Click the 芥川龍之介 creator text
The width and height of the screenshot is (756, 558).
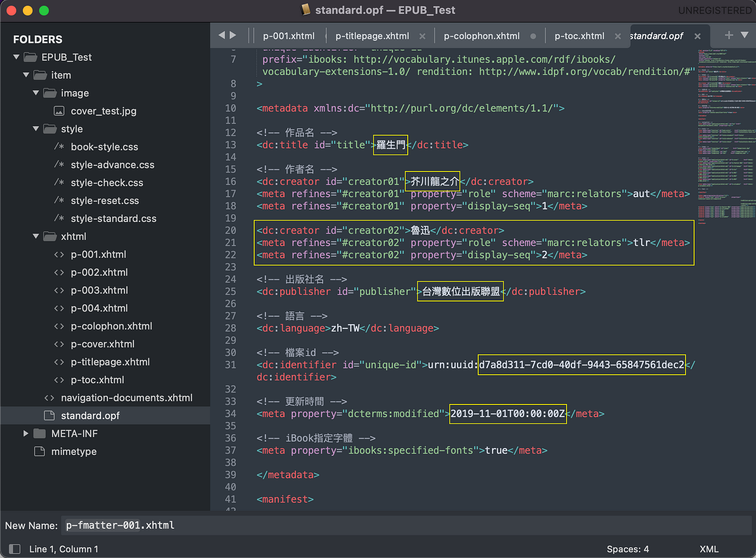point(435,181)
